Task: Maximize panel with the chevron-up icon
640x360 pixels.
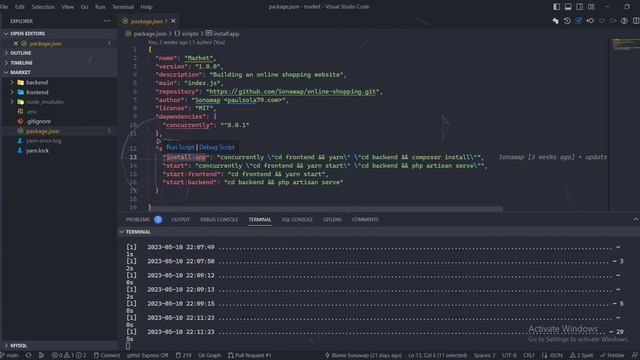Action: coord(636,220)
